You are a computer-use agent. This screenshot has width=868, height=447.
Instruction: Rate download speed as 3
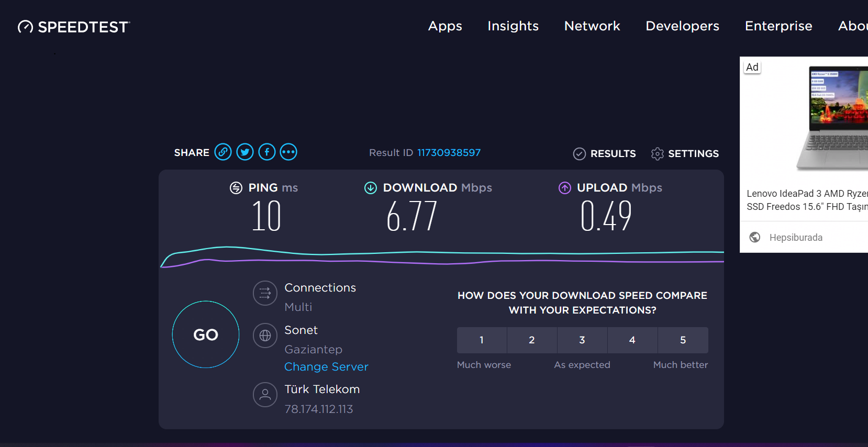582,340
